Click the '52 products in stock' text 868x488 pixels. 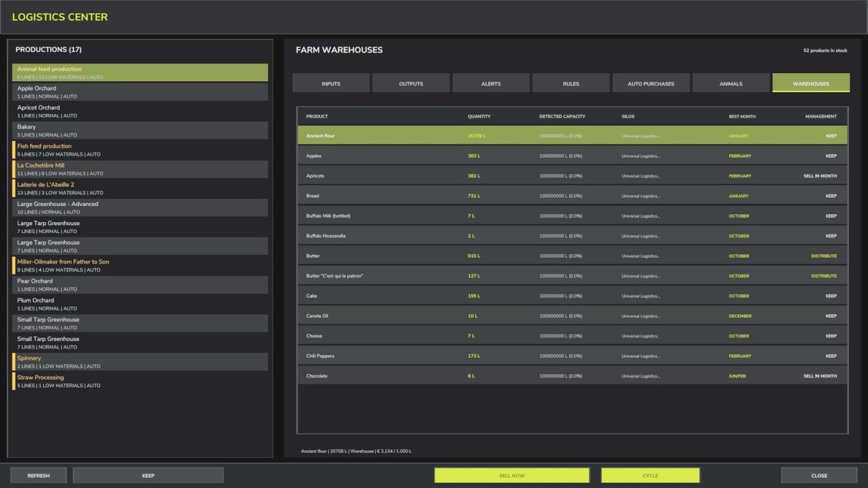tap(825, 50)
